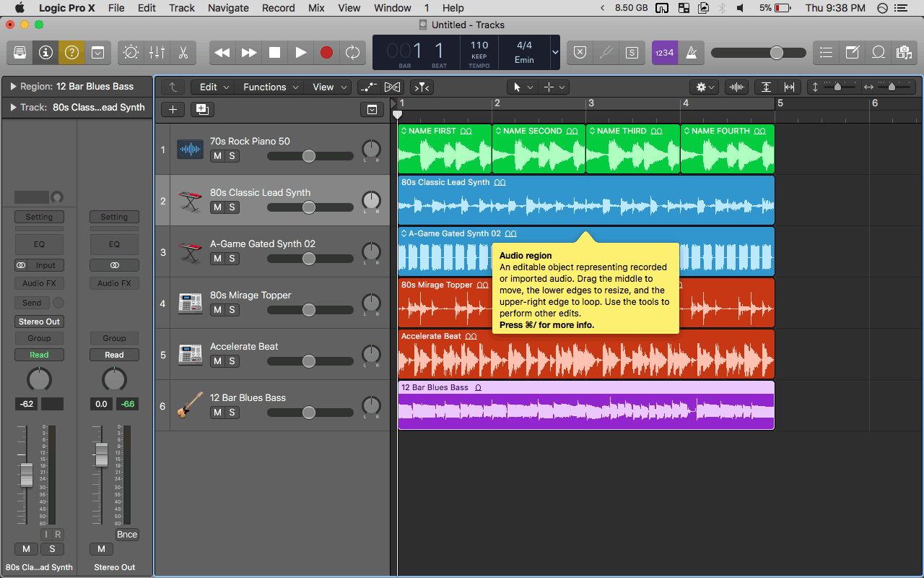The width and height of the screenshot is (924, 578).
Task: Toggle the Metronome click
Action: click(x=691, y=53)
